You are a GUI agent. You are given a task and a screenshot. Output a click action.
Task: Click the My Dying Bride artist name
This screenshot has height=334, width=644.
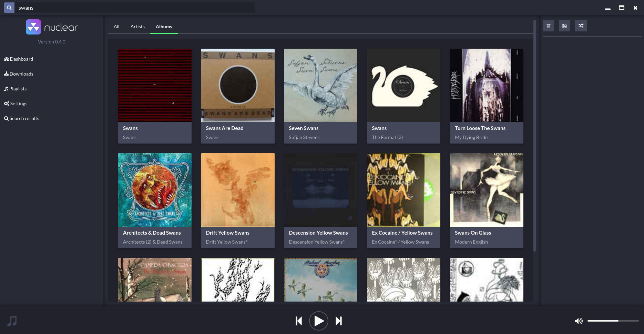[471, 137]
